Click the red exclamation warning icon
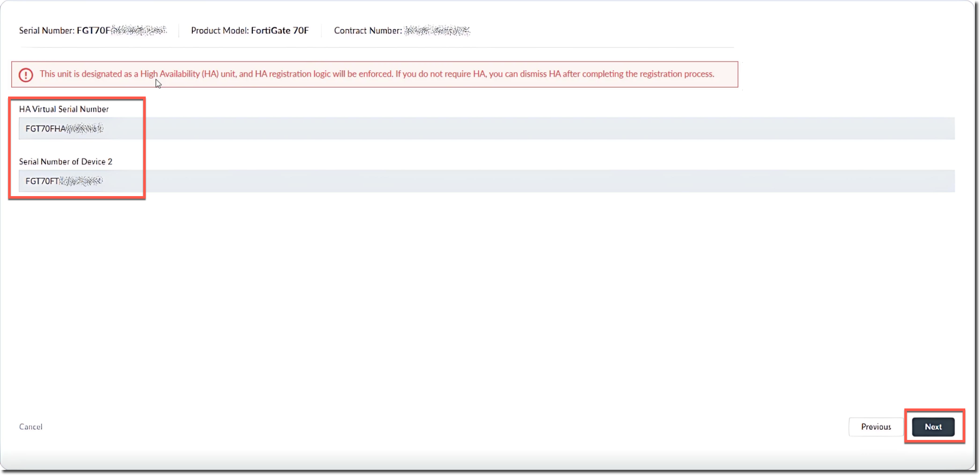This screenshot has width=980, height=475. (26, 75)
